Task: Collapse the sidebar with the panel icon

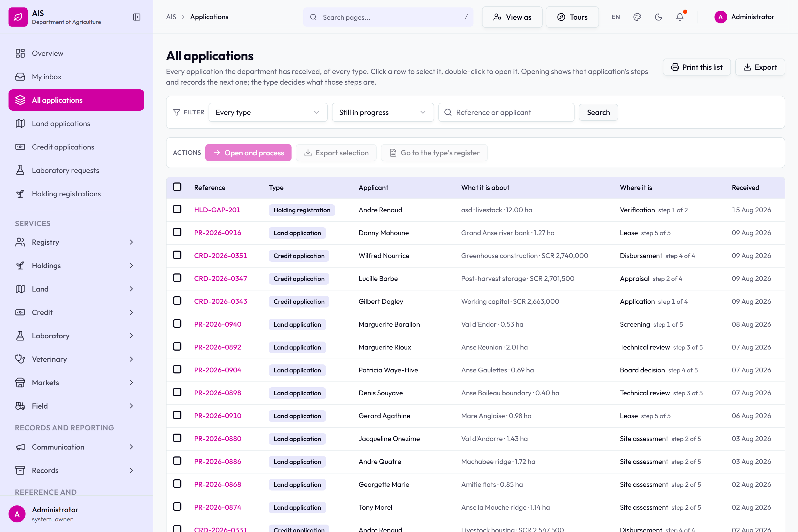Action: click(136, 17)
